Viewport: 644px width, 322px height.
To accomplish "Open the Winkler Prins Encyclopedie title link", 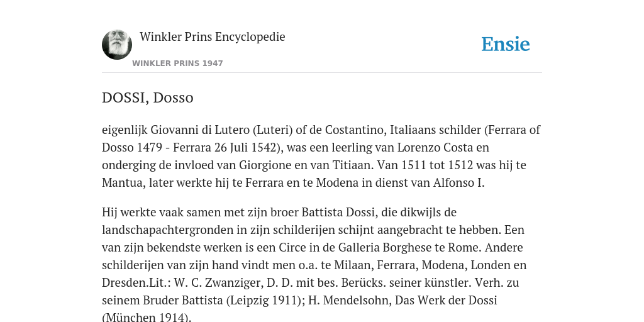I will click(x=213, y=36).
